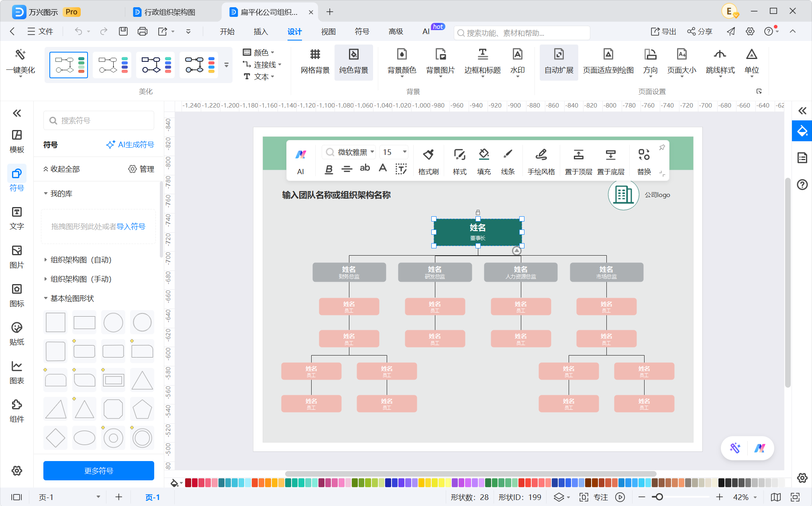Screen dimensions: 812x506
Task: Toggle bold in the floating toolbar
Action: [x=329, y=169]
